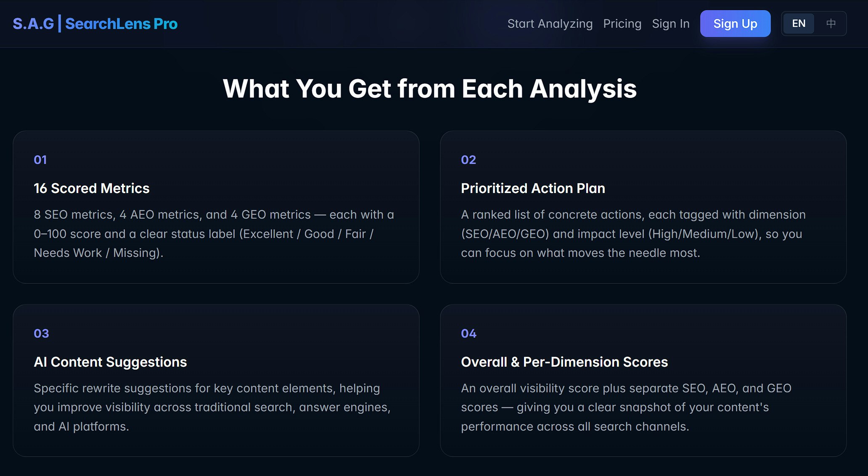The image size is (868, 476).
Task: Open Start Analyzing from the navigation
Action: 549,24
